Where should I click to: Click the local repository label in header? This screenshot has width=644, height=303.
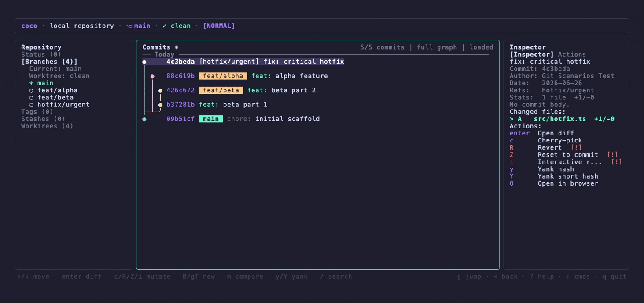[x=81, y=26]
